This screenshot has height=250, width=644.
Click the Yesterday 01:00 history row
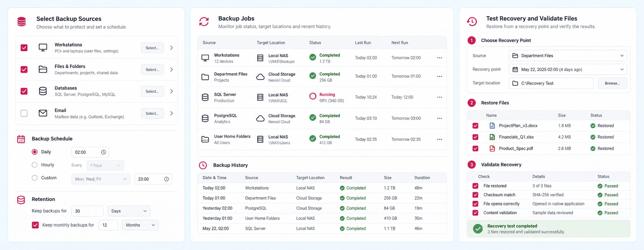(x=322, y=218)
